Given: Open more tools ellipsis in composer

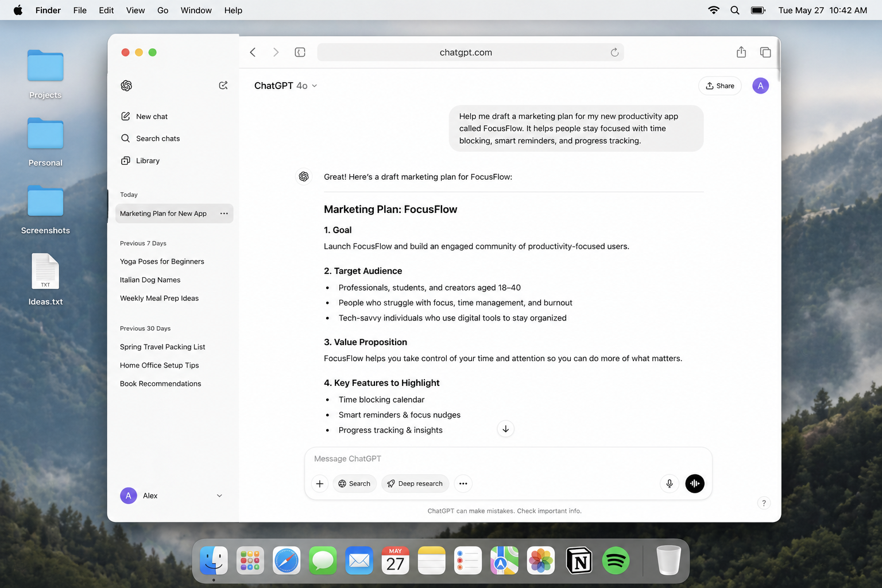Looking at the screenshot, I should pyautogui.click(x=463, y=483).
